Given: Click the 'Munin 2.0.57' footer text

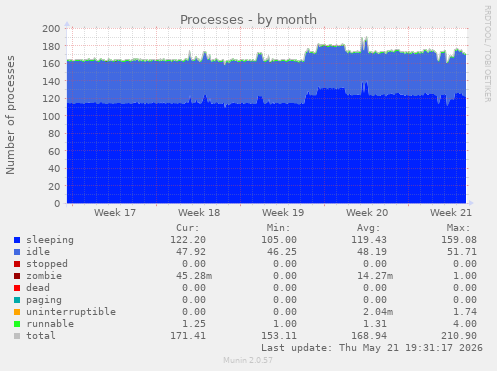Looking at the screenshot, I should click(x=248, y=360).
